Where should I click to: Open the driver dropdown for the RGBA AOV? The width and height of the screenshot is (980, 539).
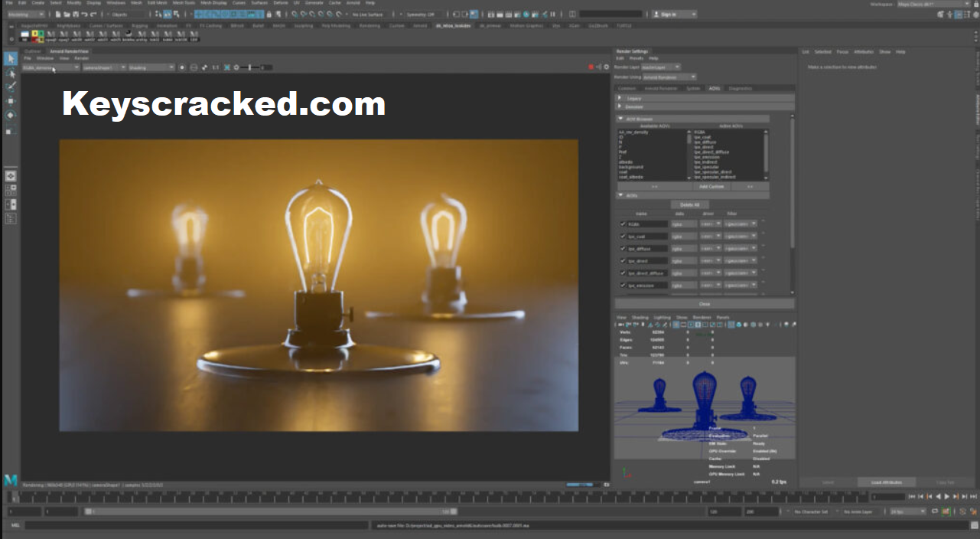pos(710,224)
